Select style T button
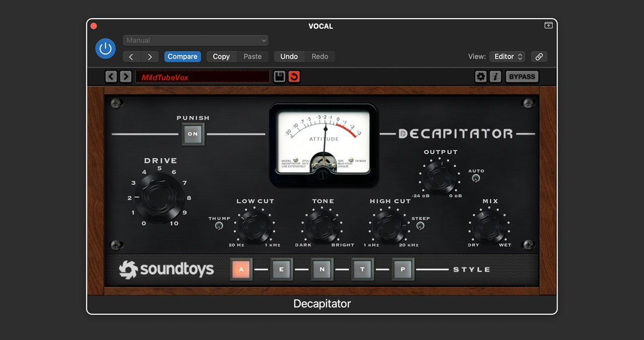The image size is (644, 340). 362,269
